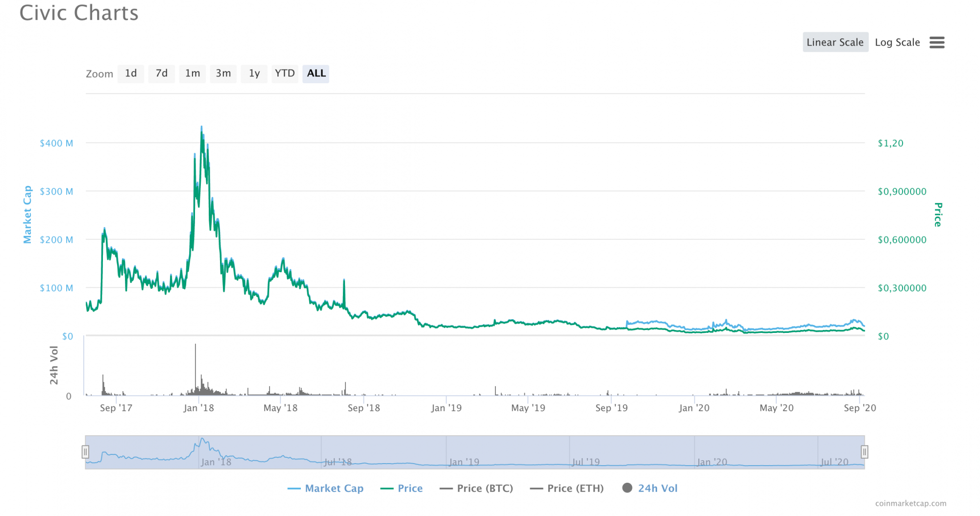This screenshot has width=980, height=516.
Task: Switch to Linear Scale
Action: point(835,42)
